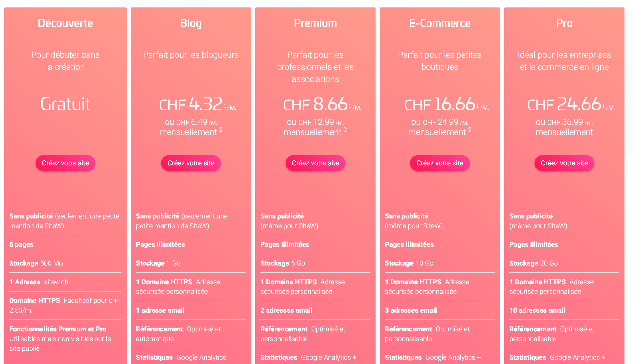Click 'Créez votre site' under Pro plan

pos(564,163)
